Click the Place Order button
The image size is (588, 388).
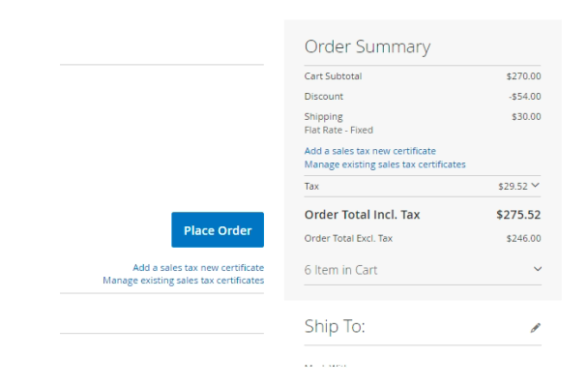(218, 230)
